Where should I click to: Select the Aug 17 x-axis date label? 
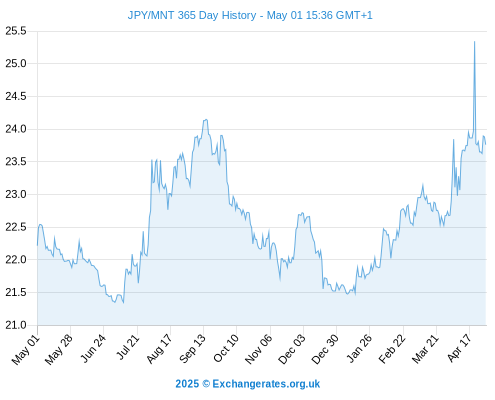point(159,349)
